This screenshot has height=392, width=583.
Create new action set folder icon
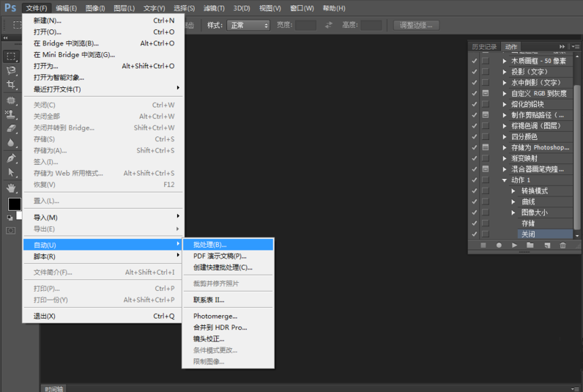click(x=531, y=245)
